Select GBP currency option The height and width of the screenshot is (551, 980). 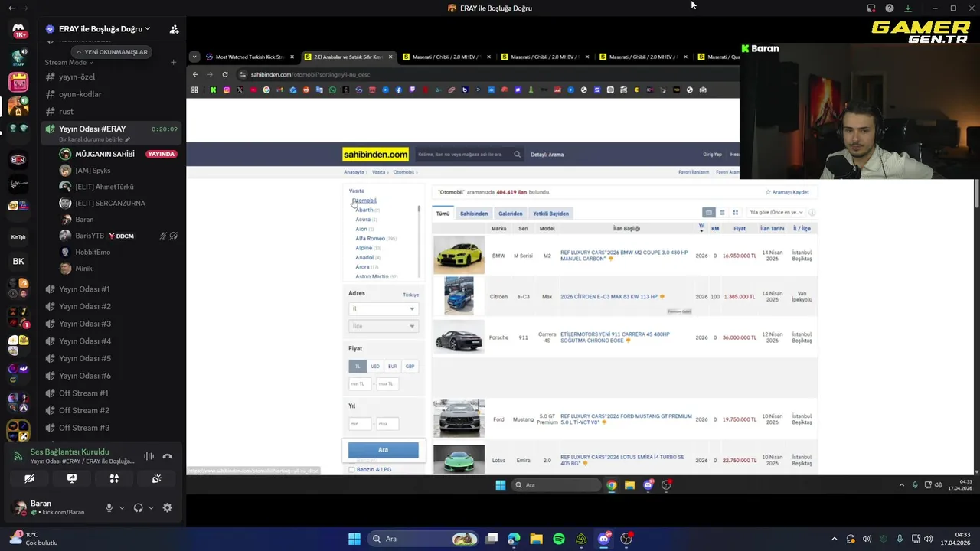pos(410,367)
